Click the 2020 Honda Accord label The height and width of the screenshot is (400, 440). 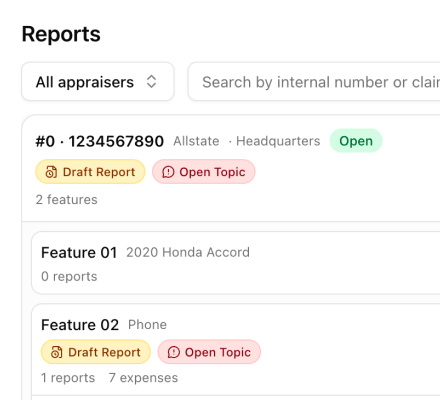(x=188, y=252)
